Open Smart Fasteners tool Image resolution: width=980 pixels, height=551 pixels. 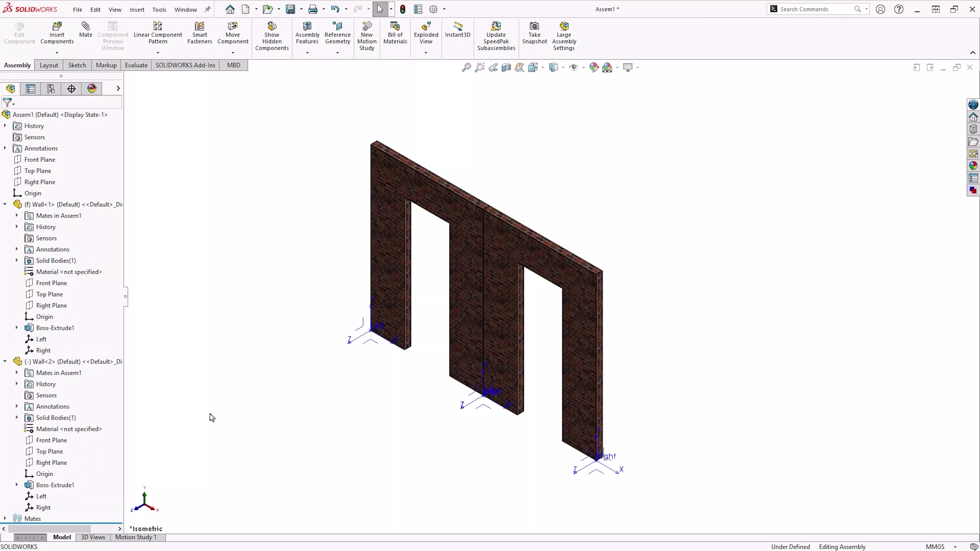(x=199, y=27)
